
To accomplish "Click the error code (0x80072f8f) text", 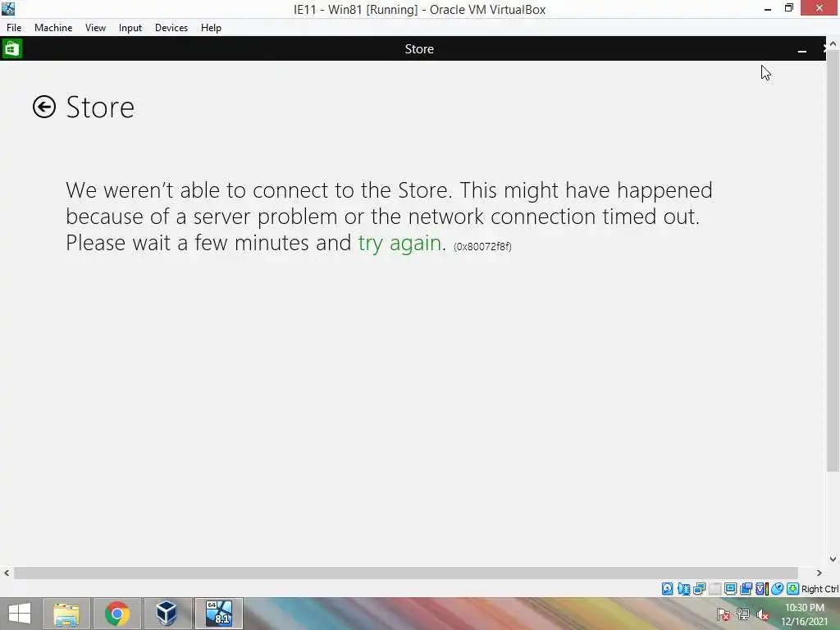I will pos(482,246).
